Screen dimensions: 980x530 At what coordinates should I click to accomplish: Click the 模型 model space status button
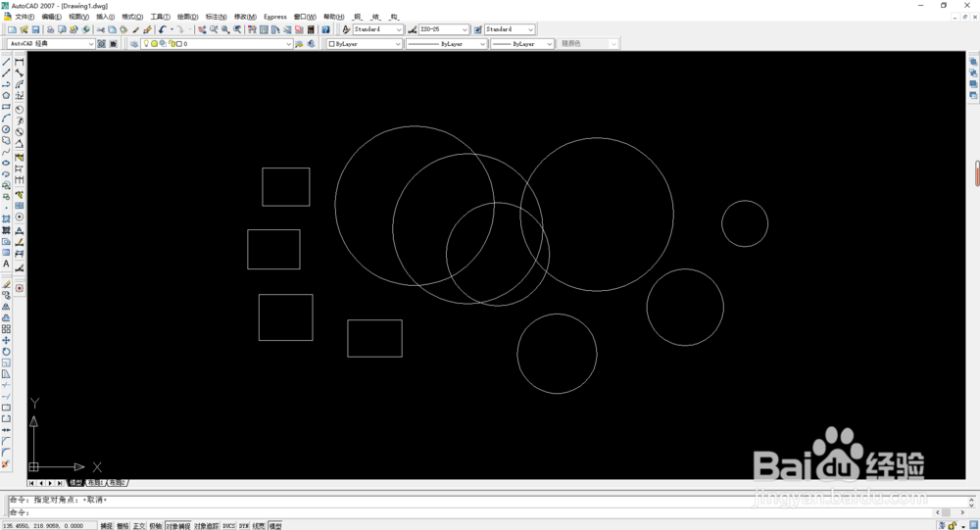275,526
